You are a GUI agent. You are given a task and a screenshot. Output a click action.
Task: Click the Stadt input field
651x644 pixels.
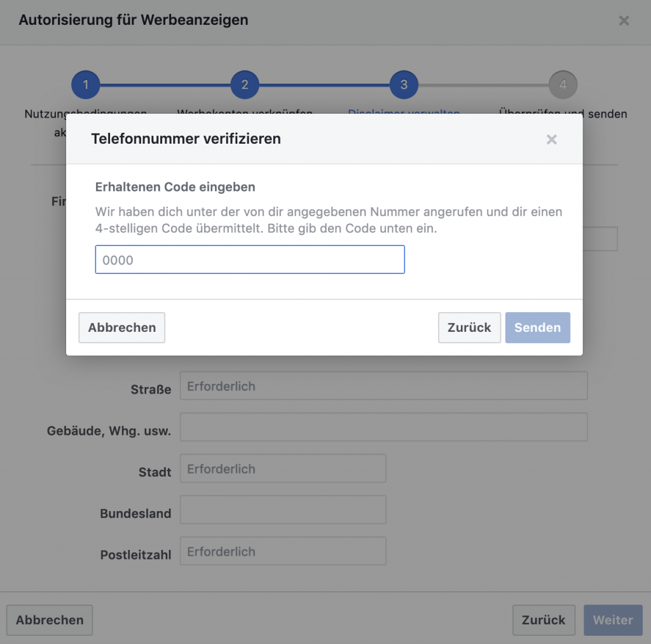pyautogui.click(x=283, y=469)
